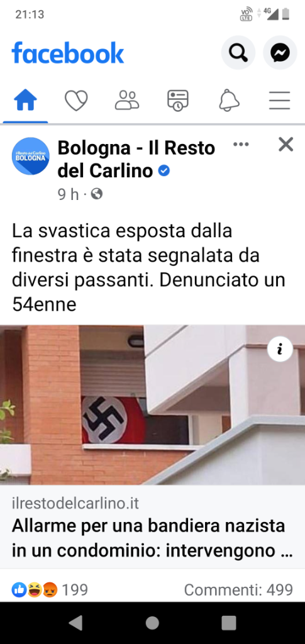This screenshot has width=305, height=644.
Task: Tap the Android back navigation button
Action: tap(75, 623)
